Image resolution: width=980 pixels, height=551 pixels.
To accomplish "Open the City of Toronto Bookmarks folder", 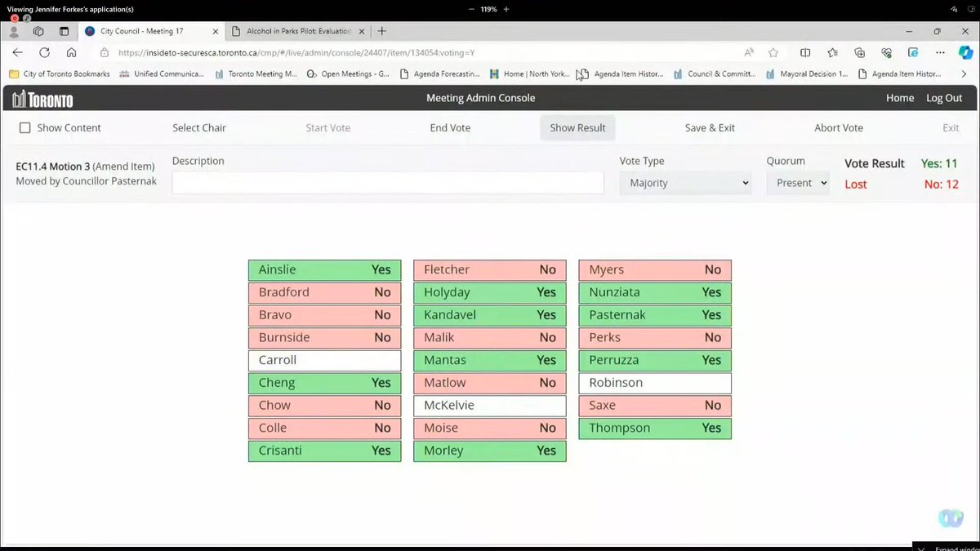I will click(57, 73).
